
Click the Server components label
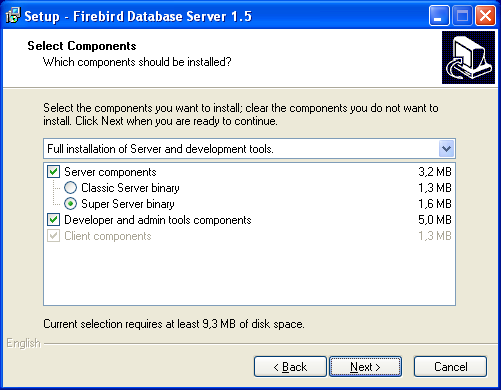[110, 172]
